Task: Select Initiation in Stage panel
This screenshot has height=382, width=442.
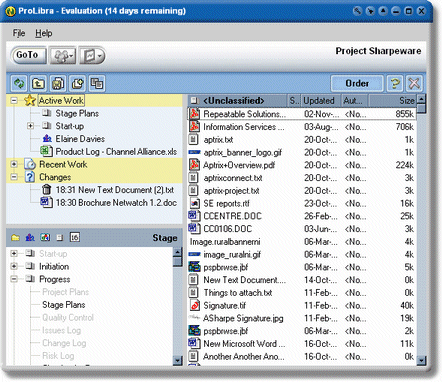Action: pos(54,267)
